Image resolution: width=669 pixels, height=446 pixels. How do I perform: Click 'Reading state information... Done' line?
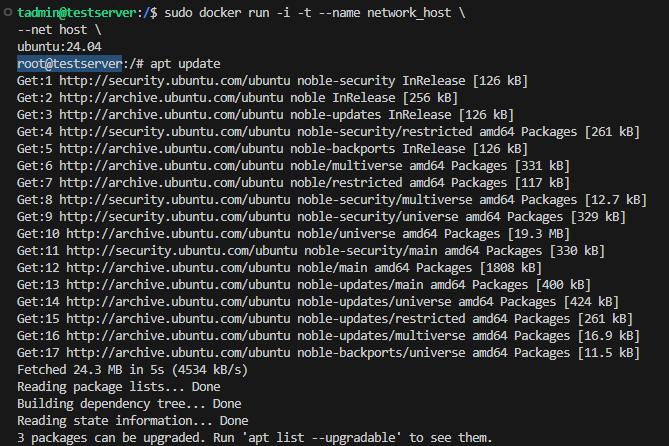point(133,421)
